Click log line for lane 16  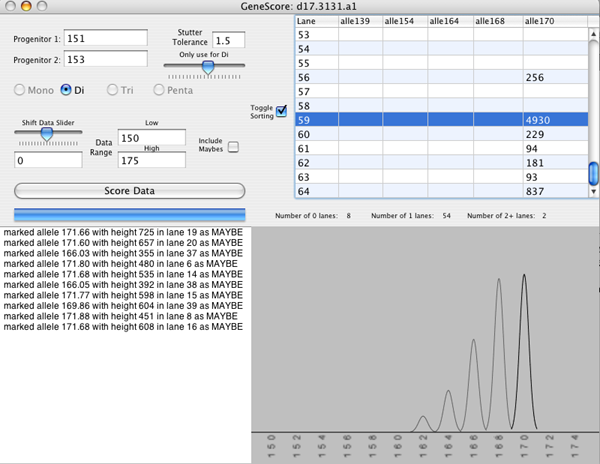(123, 327)
